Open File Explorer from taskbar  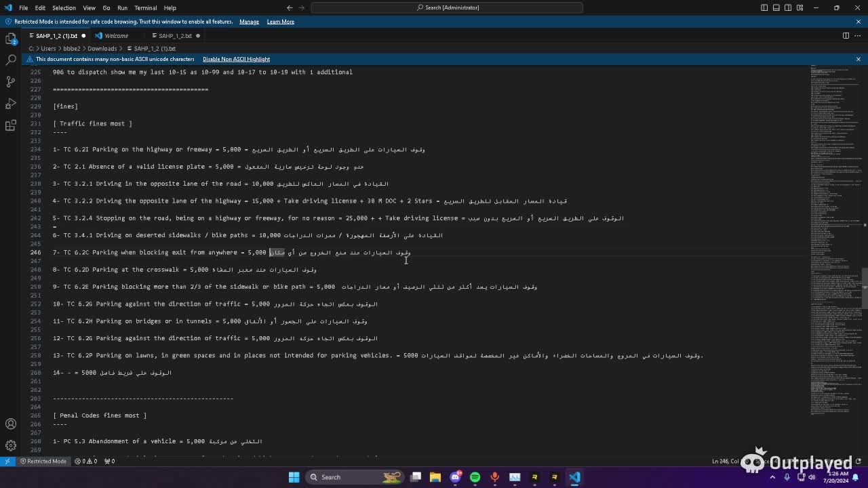pos(435,476)
